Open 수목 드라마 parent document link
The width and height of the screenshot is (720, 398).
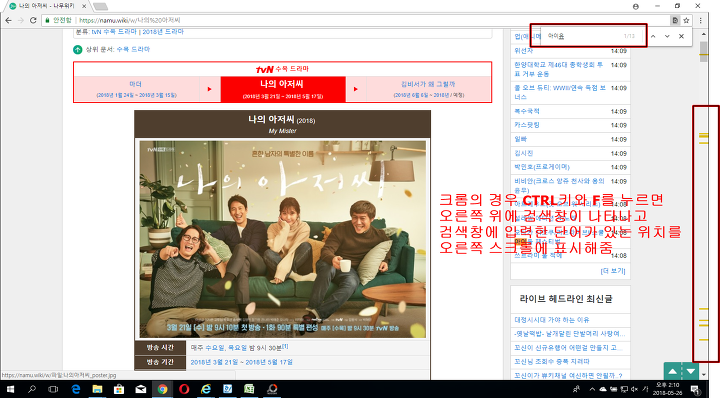click(x=133, y=49)
